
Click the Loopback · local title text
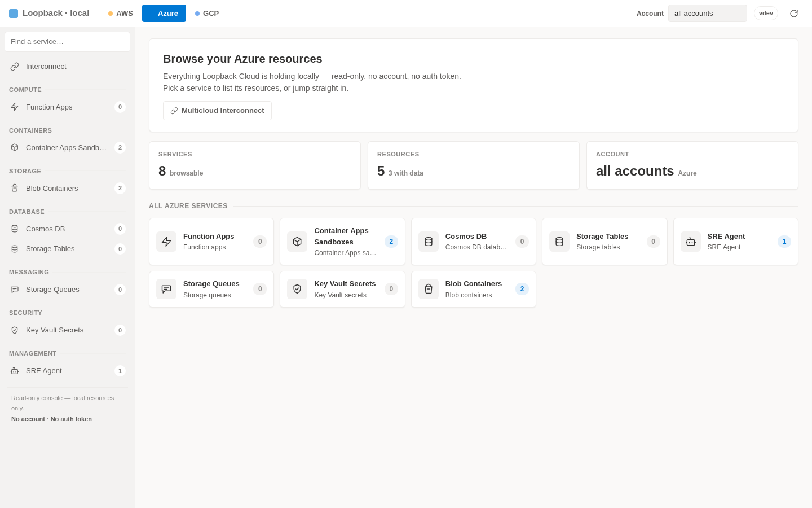[x=56, y=13]
